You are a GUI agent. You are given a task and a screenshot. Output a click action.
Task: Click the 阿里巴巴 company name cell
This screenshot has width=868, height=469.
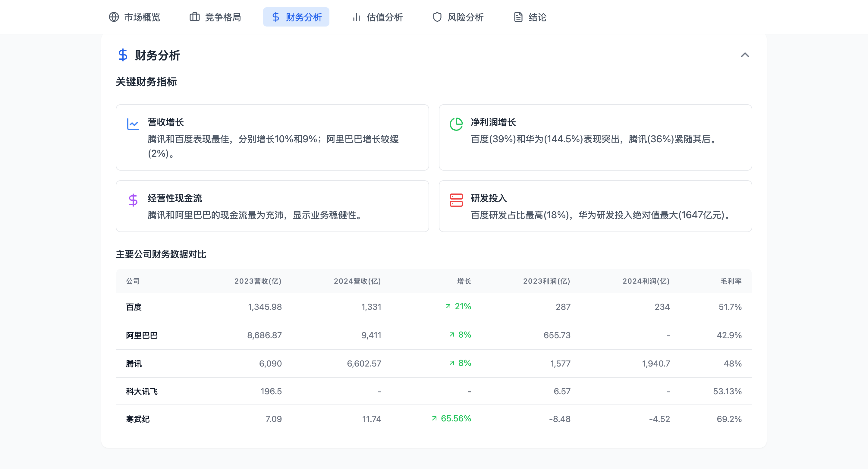coord(142,335)
